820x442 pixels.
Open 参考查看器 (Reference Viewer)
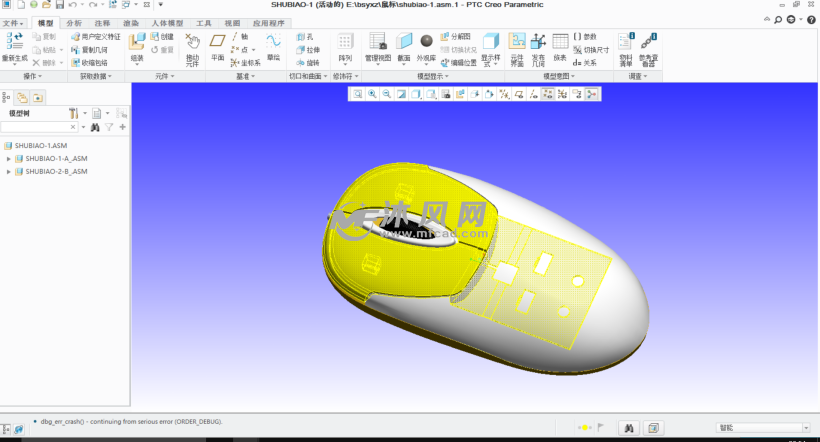pos(648,50)
